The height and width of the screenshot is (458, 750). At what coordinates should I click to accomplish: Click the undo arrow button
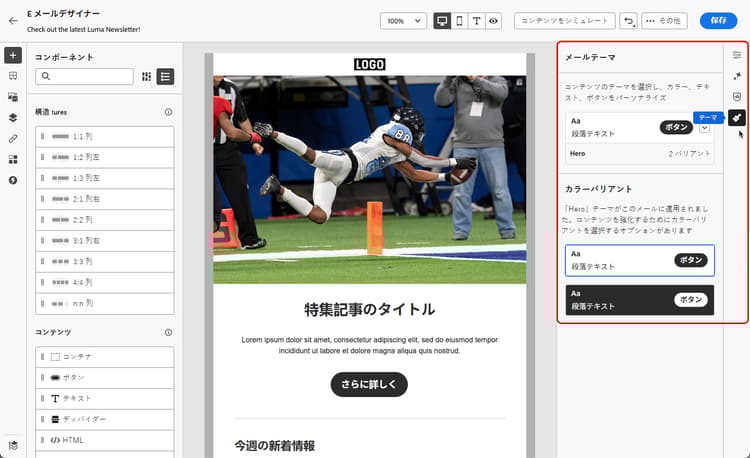(629, 21)
